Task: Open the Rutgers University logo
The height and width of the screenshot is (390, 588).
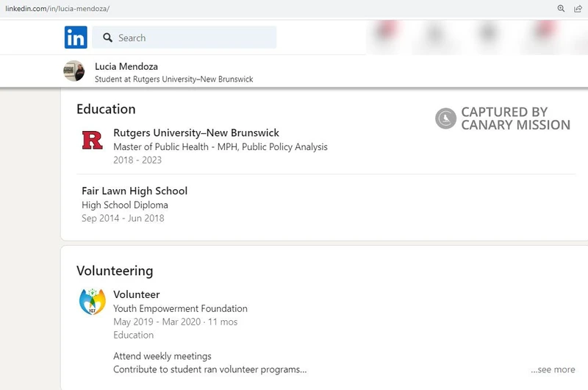Action: point(93,140)
